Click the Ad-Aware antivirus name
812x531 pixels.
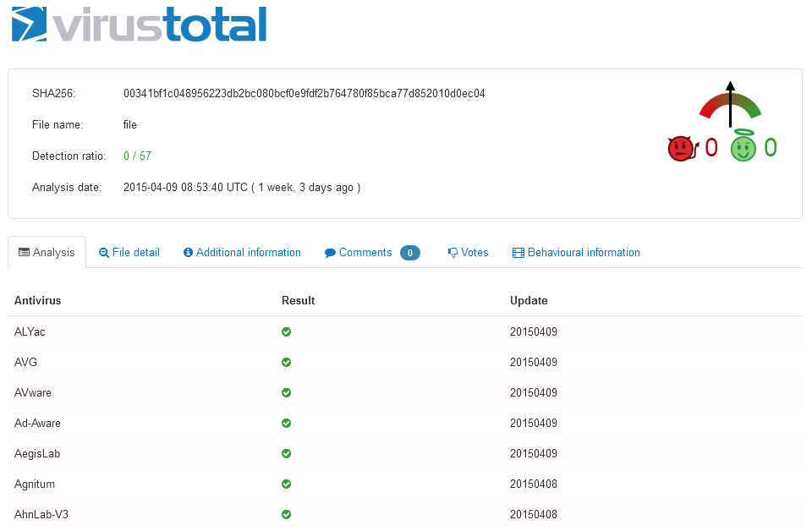(38, 424)
